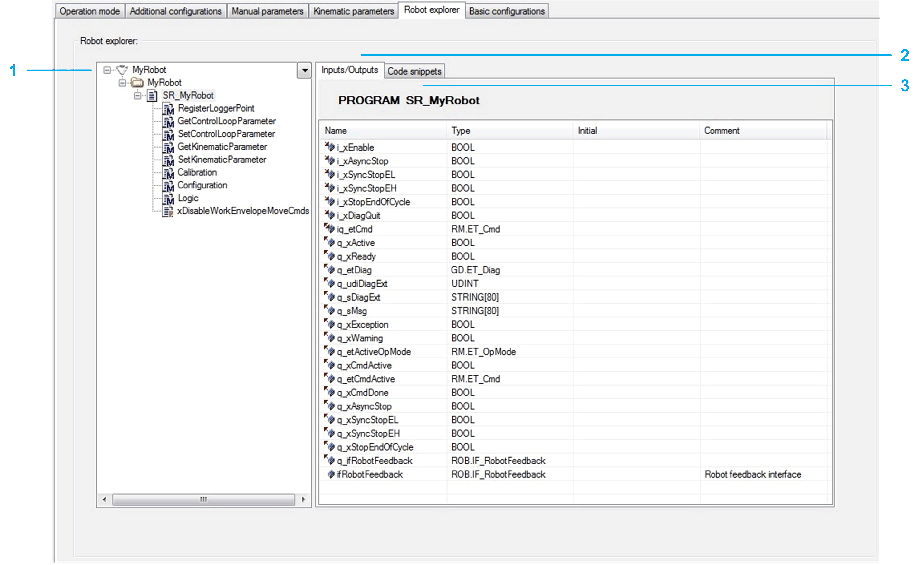Collapse the SR_MyRobot program node

(x=138, y=96)
